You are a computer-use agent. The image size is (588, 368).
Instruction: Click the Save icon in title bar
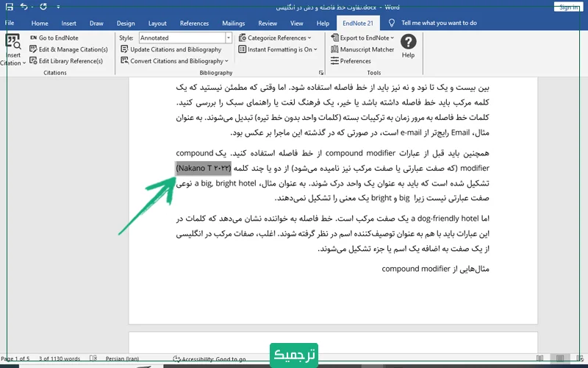(x=10, y=7)
